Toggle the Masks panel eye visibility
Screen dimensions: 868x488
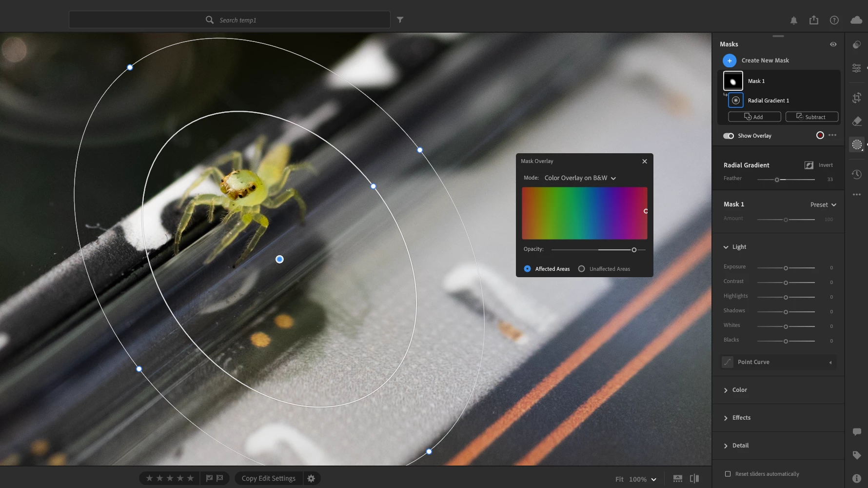click(833, 44)
